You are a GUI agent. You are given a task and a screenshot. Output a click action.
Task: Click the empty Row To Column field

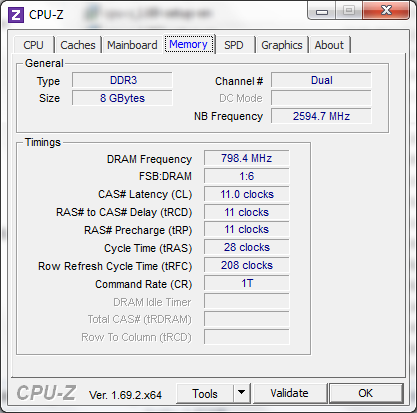pyautogui.click(x=247, y=337)
